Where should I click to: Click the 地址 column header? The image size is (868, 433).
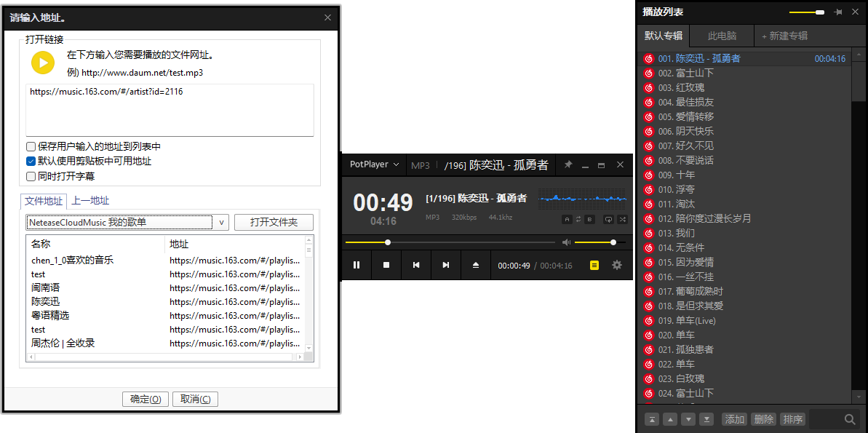click(x=235, y=245)
